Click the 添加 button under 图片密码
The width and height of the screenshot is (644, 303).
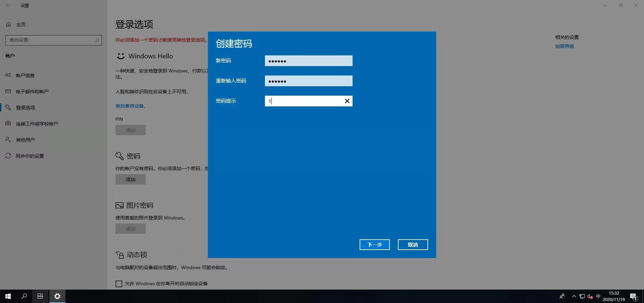(x=131, y=229)
